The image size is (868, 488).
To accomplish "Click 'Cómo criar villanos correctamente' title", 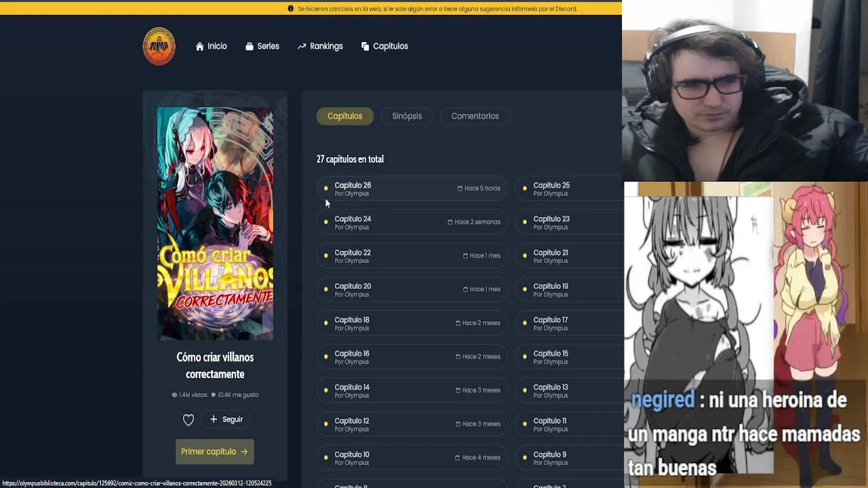I will (215, 365).
